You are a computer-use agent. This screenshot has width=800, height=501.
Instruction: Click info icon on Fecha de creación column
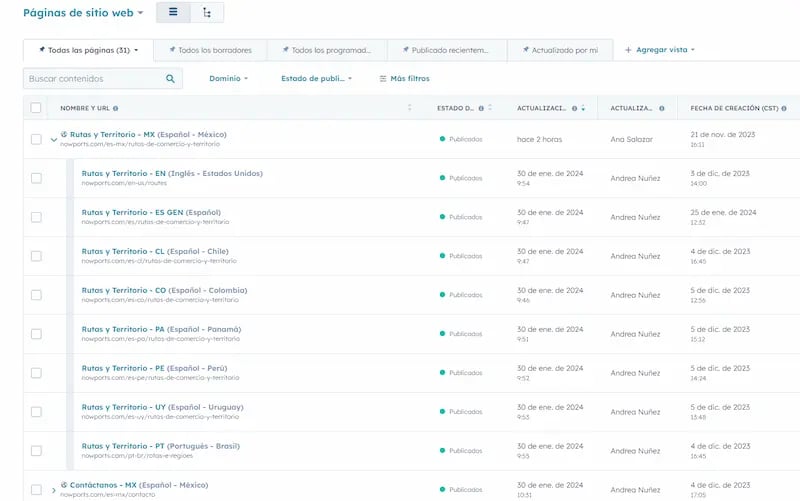pyautogui.click(x=783, y=108)
